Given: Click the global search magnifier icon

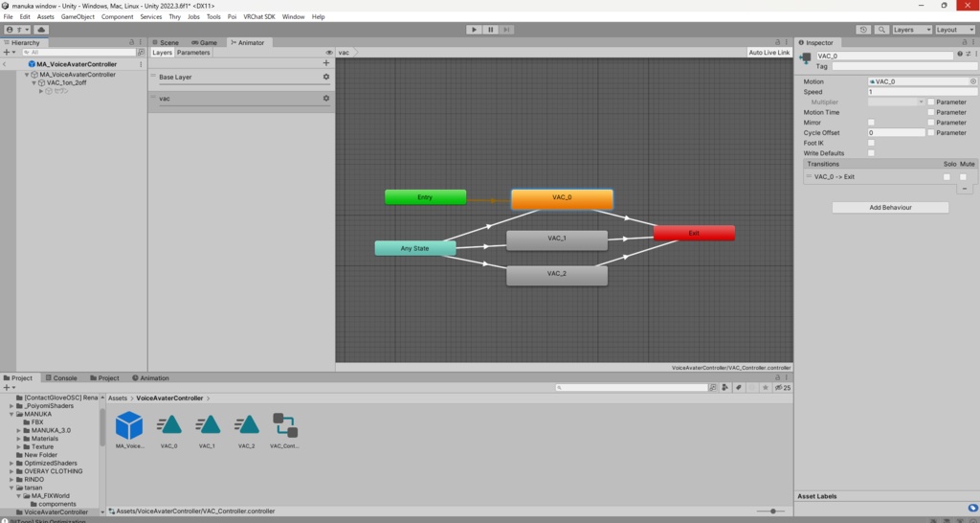Looking at the screenshot, I should [881, 30].
